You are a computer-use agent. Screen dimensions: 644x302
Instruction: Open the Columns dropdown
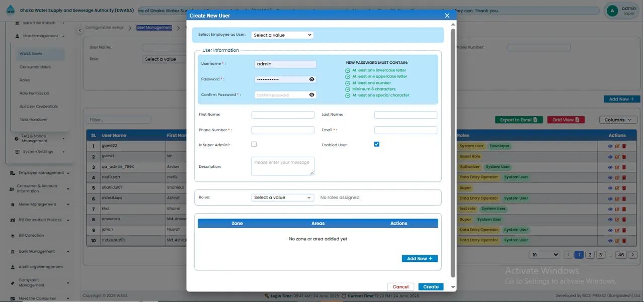[x=618, y=120]
